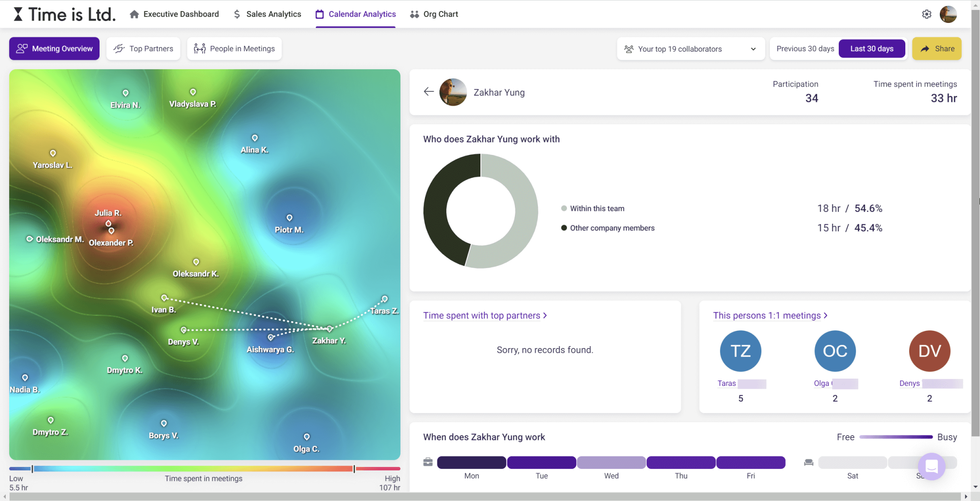
Task: Open the Sales Analytics tab
Action: tap(267, 14)
